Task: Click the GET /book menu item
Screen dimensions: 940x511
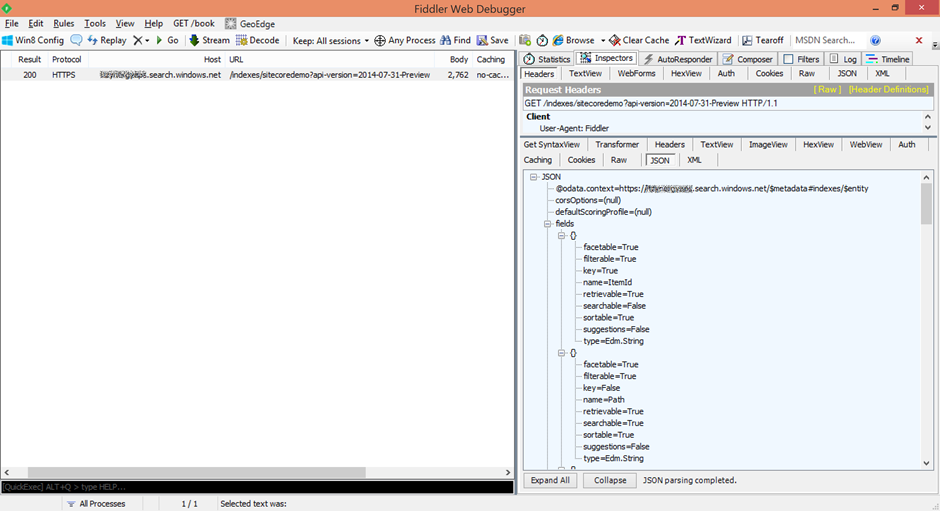Action: click(194, 23)
